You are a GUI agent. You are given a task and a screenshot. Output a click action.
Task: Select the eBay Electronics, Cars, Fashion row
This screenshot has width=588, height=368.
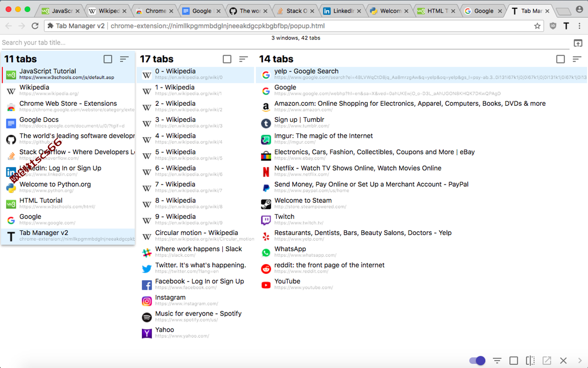(421, 155)
